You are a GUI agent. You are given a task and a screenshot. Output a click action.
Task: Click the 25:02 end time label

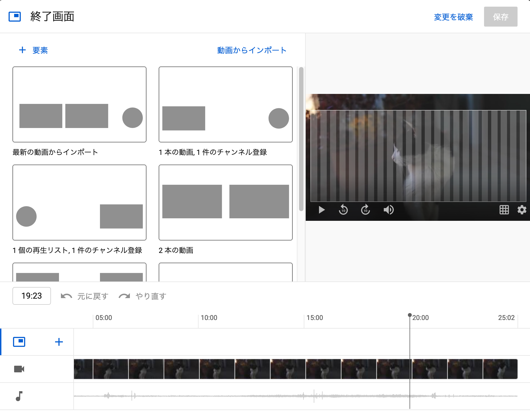pyautogui.click(x=506, y=318)
